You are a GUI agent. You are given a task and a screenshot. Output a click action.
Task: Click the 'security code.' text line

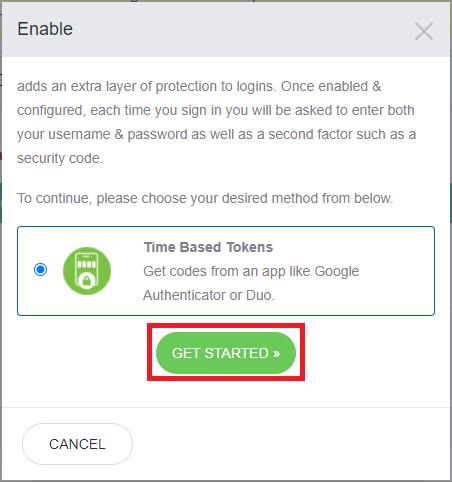pyautogui.click(x=60, y=158)
